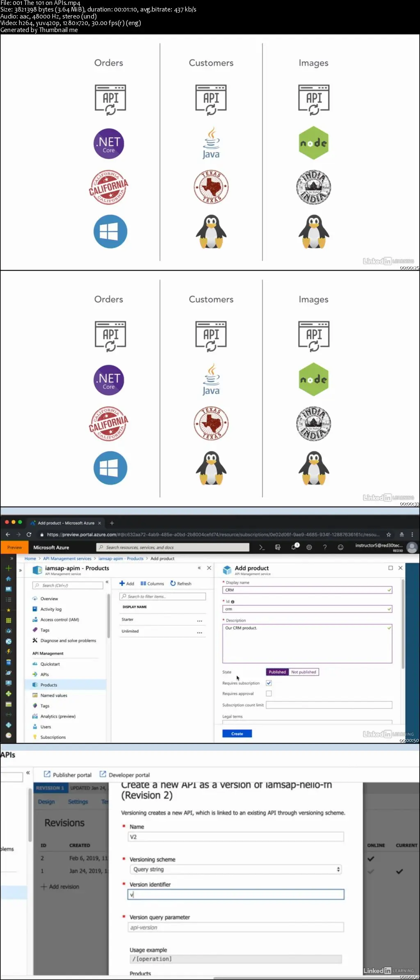Open Function Apps lightning icon in sidebar
Screen dimensions: 420x980
(8, 652)
